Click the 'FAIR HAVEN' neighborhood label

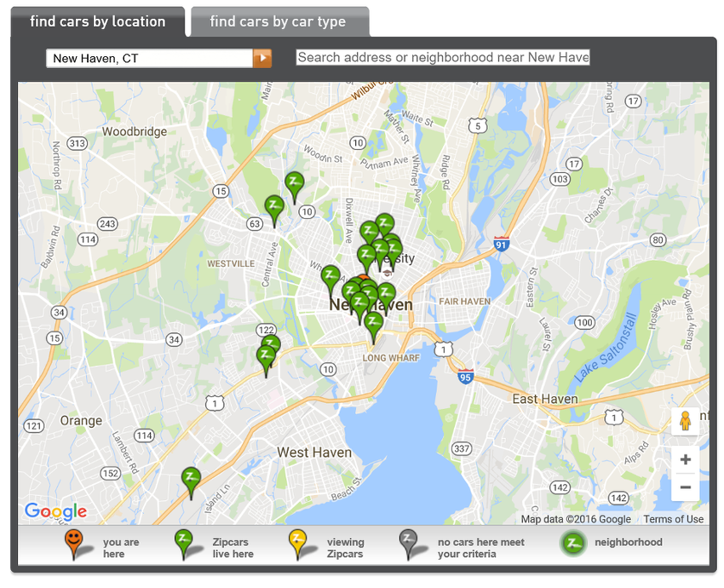464,302
